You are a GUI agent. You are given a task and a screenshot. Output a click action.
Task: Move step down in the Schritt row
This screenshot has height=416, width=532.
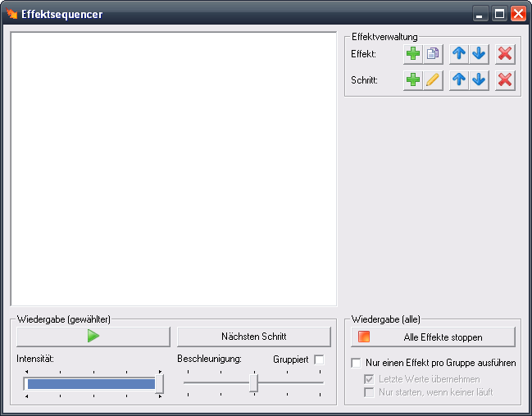pos(479,80)
